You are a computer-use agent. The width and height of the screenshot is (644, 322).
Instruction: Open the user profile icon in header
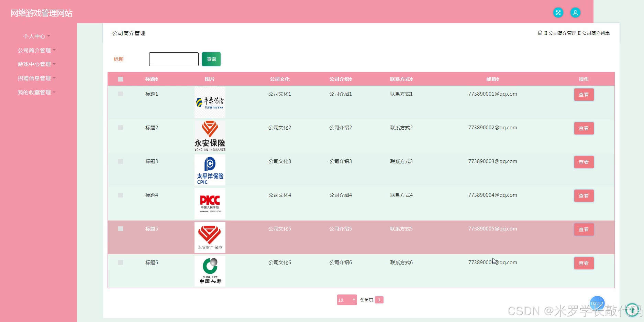575,13
